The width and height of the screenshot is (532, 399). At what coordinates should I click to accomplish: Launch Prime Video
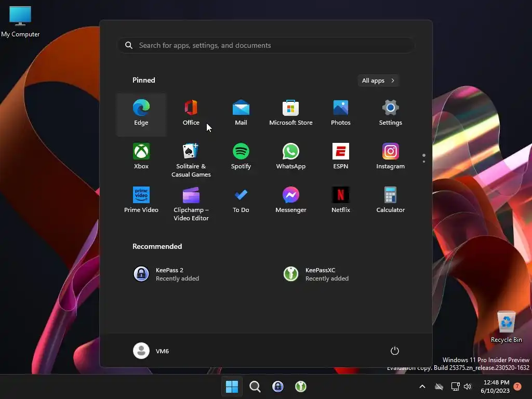click(x=141, y=202)
